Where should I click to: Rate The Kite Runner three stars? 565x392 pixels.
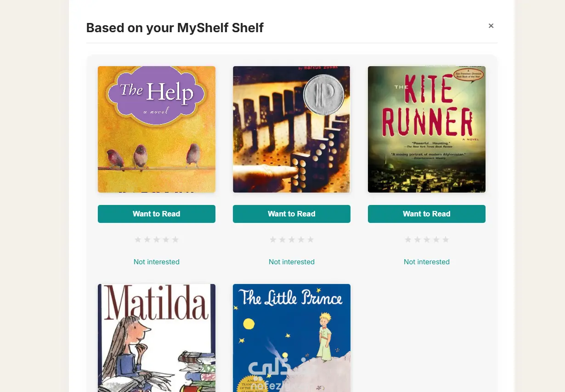pyautogui.click(x=427, y=239)
